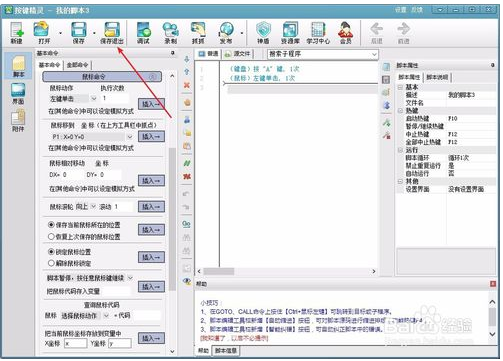503x361 pixels.
Task: Click 插入 button for 鼠标相对移动 row
Action: tap(151, 181)
